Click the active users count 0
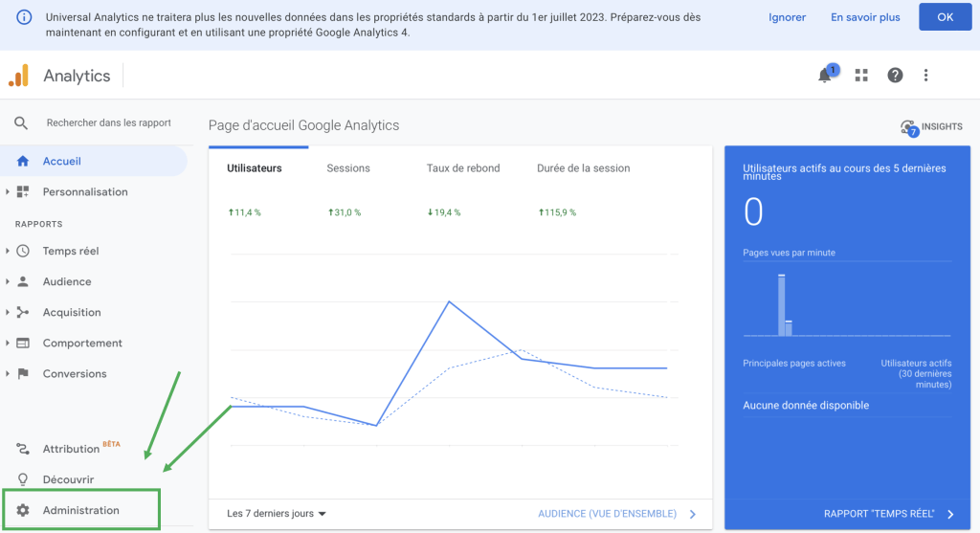The height and width of the screenshot is (533, 980). click(x=753, y=211)
